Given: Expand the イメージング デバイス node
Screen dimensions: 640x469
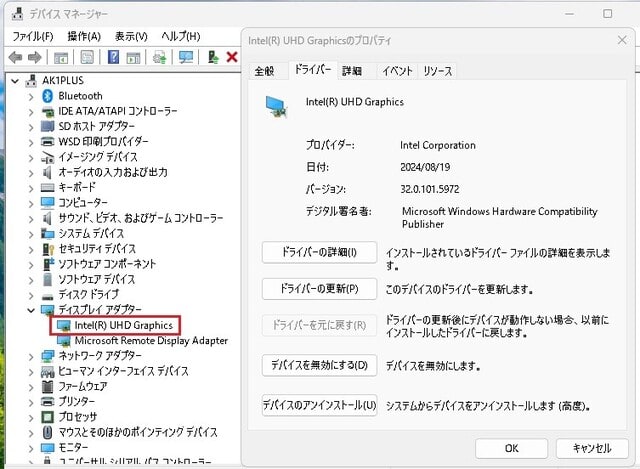Looking at the screenshot, I should [x=31, y=158].
